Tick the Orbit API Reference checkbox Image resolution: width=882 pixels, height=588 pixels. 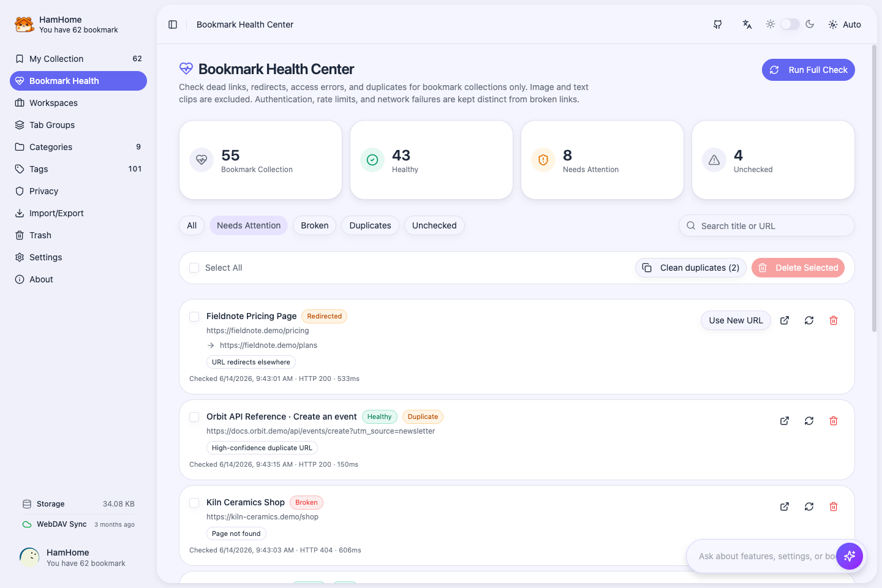(x=194, y=417)
